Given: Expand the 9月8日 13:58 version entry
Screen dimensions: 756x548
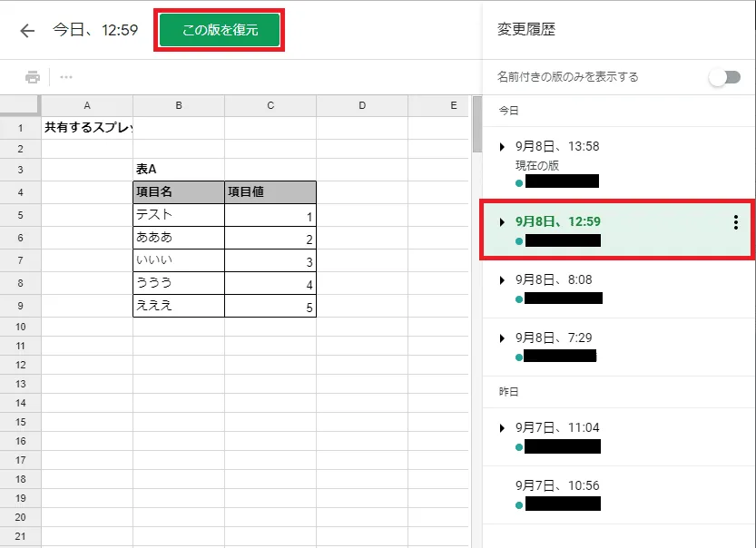Looking at the screenshot, I should (503, 146).
